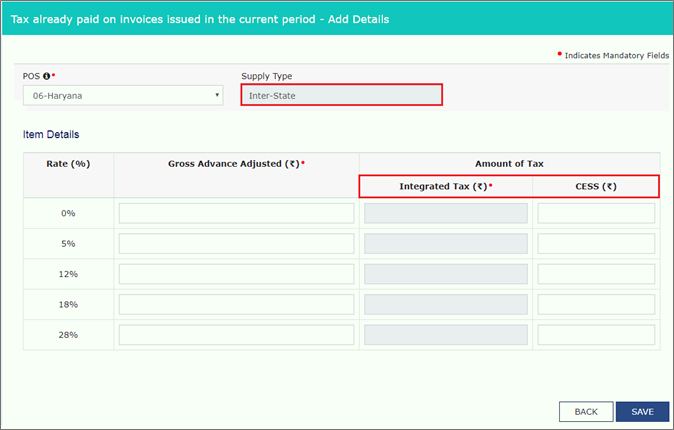Click the '5%' rate cell

point(68,244)
